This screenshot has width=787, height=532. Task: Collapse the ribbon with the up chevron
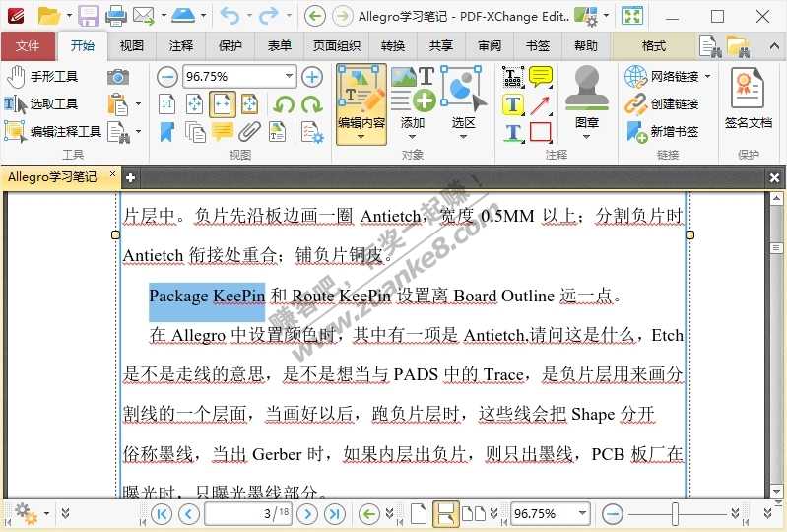pos(774,46)
